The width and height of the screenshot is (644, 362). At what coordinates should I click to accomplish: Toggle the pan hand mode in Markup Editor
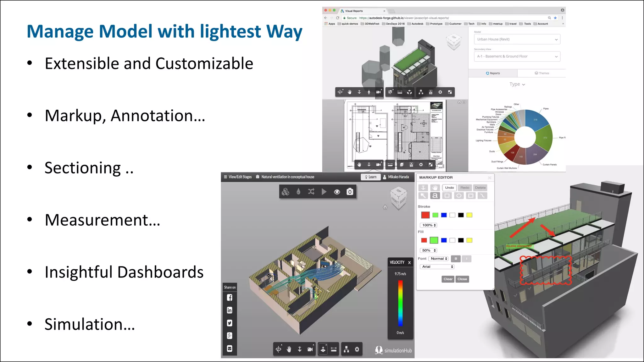tap(435, 188)
